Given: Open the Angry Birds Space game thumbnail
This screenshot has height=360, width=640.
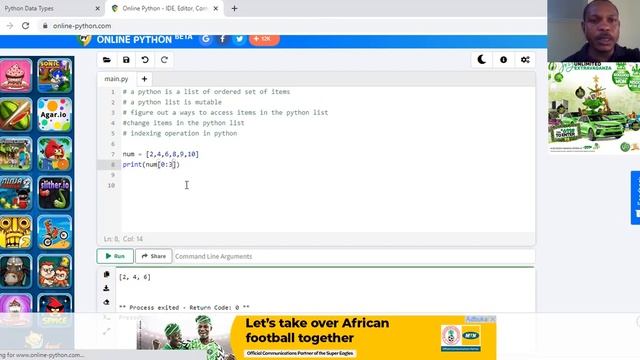Looking at the screenshot, I should pyautogui.click(x=54, y=310).
